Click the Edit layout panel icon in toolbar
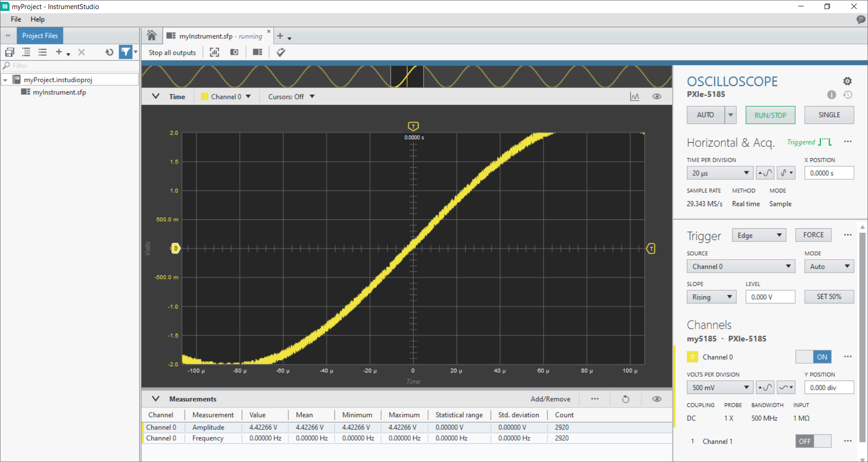 [258, 52]
